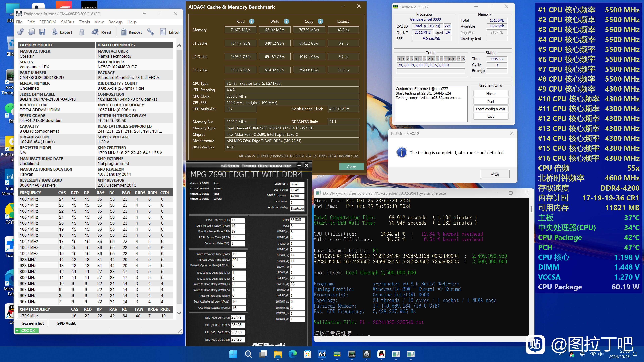
Task: Click the 1067 MHz CAS 24 timing row
Action: (95, 199)
